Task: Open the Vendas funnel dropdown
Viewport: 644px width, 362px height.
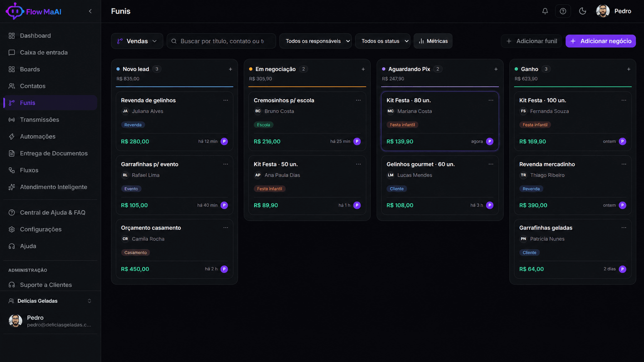Action: pyautogui.click(x=137, y=41)
